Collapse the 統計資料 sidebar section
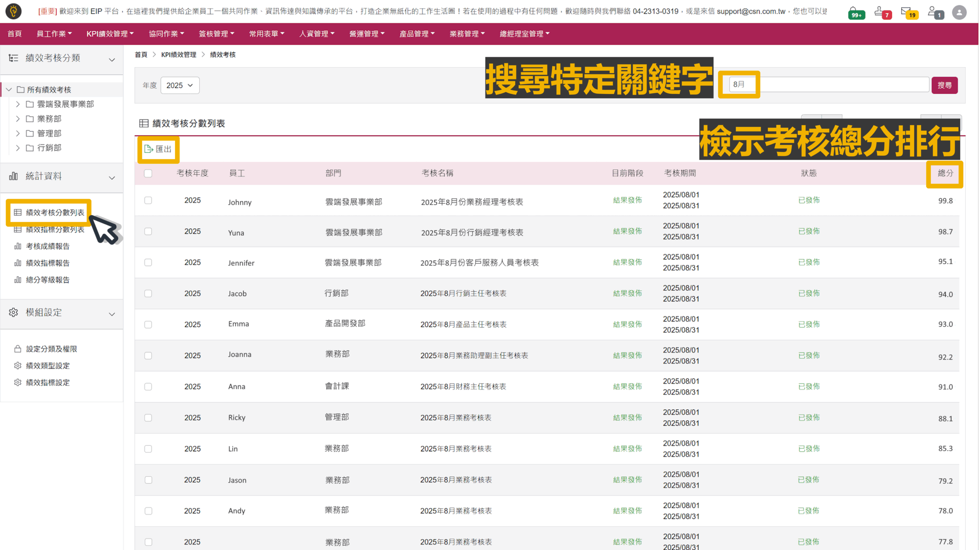 pyautogui.click(x=112, y=178)
